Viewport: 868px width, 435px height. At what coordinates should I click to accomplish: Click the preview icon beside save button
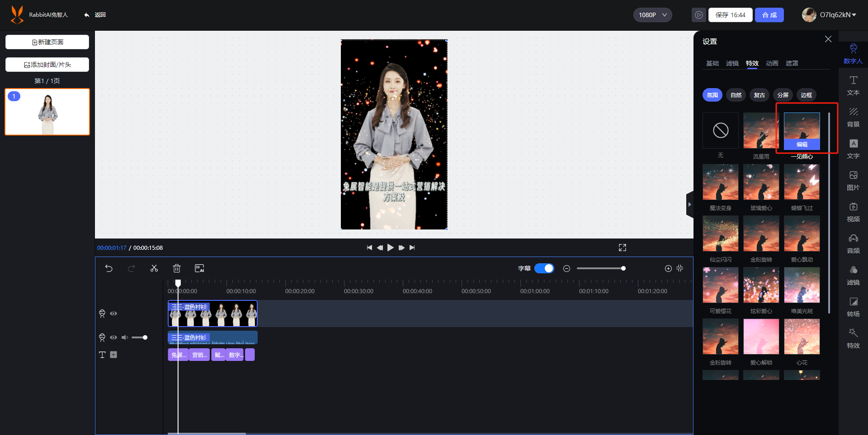(698, 15)
